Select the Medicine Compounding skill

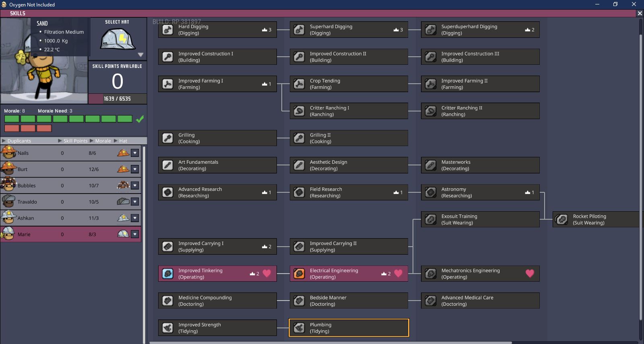pos(217,301)
